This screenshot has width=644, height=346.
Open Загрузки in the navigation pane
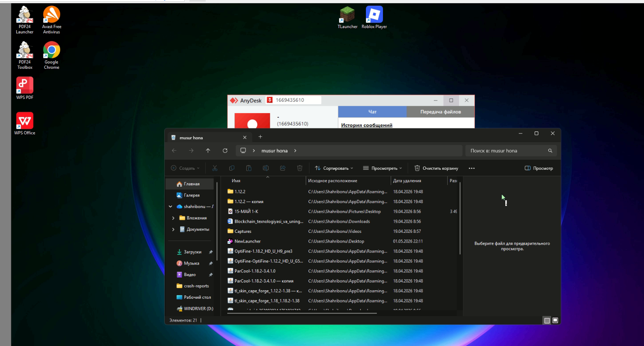tap(190, 252)
